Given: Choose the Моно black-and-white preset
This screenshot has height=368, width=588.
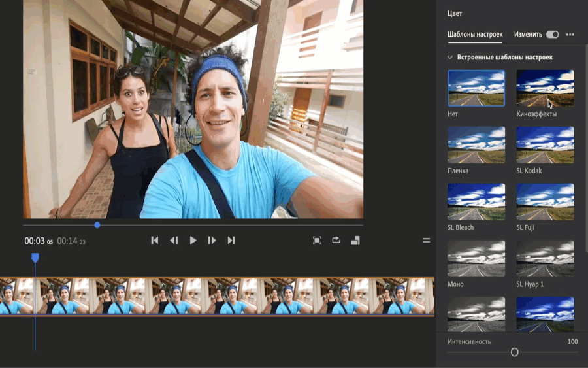Looking at the screenshot, I should point(476,259).
